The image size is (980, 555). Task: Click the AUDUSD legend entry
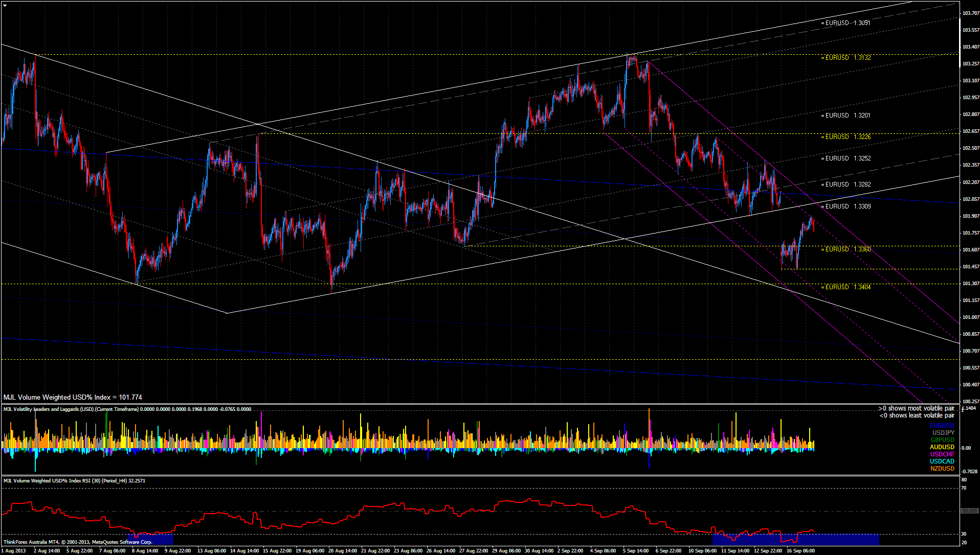click(x=942, y=447)
